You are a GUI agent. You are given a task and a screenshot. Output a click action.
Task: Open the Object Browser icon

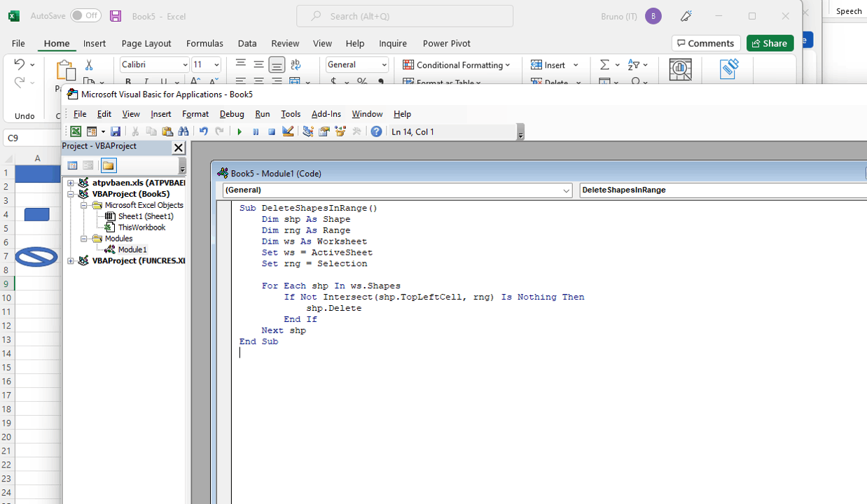point(340,132)
